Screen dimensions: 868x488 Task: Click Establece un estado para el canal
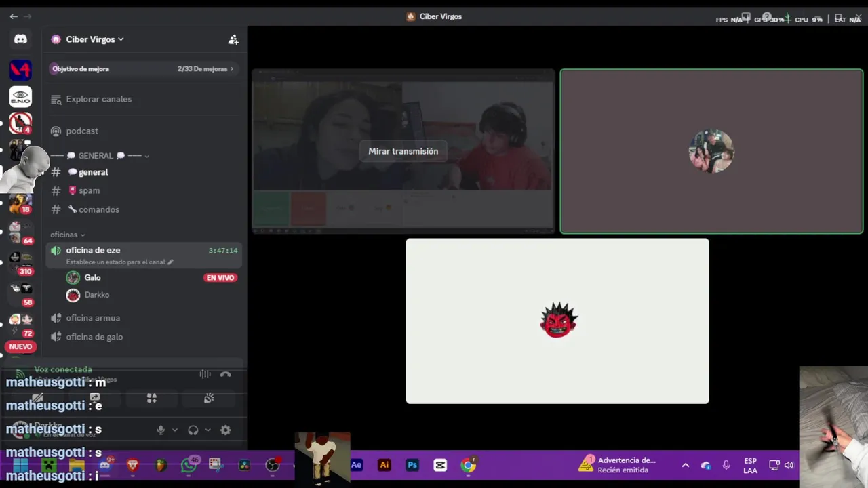[115, 262]
